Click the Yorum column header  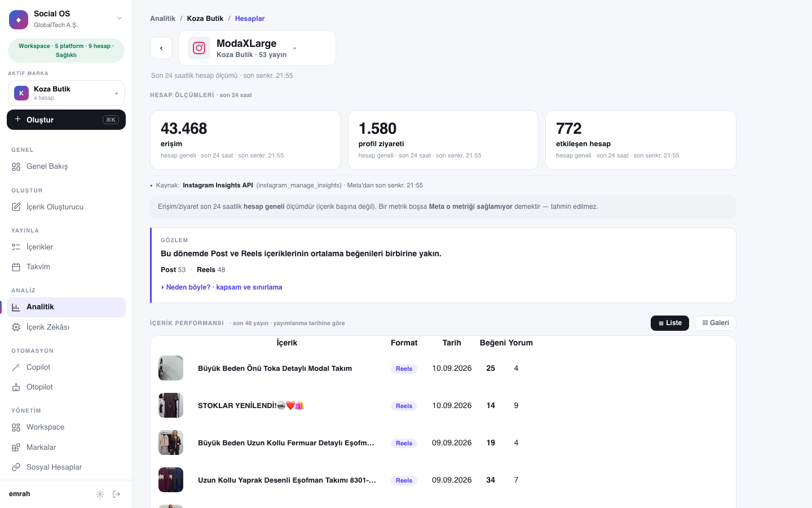click(520, 343)
